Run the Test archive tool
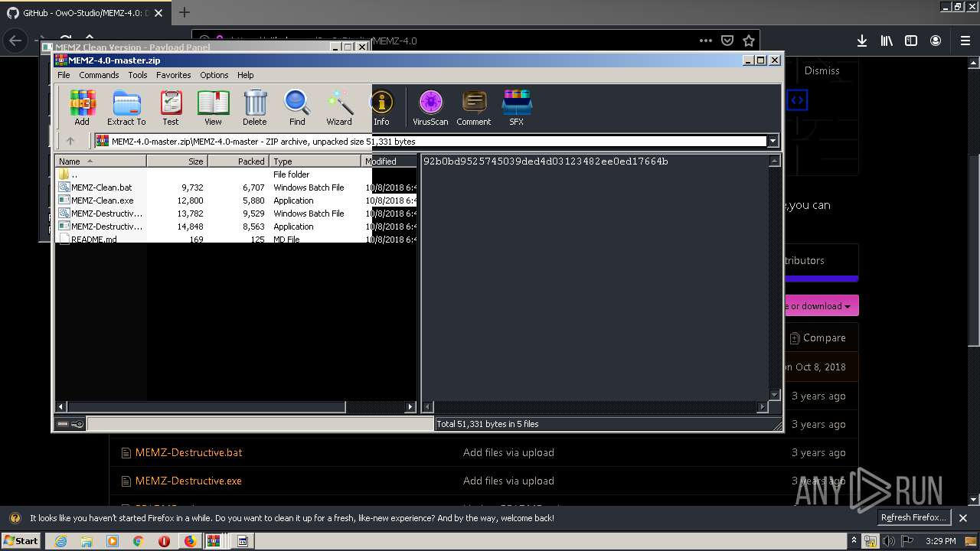Screen dimensions: 980x551 [x=171, y=107]
